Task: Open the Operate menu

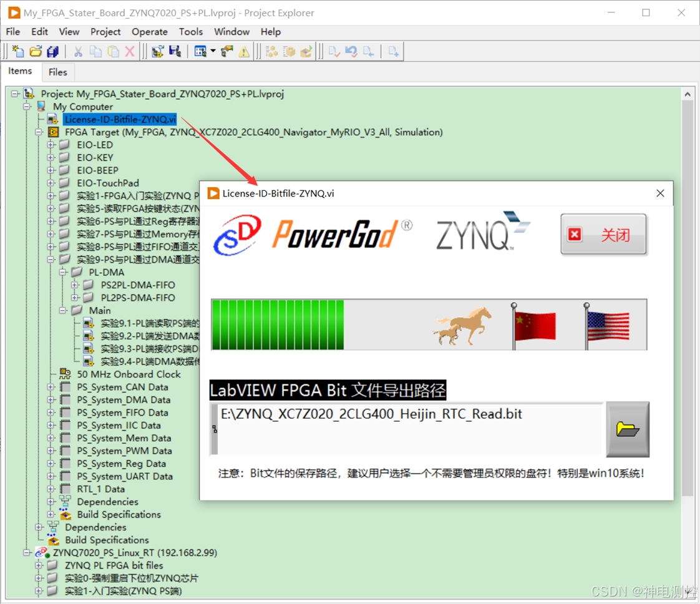Action: pyautogui.click(x=150, y=32)
